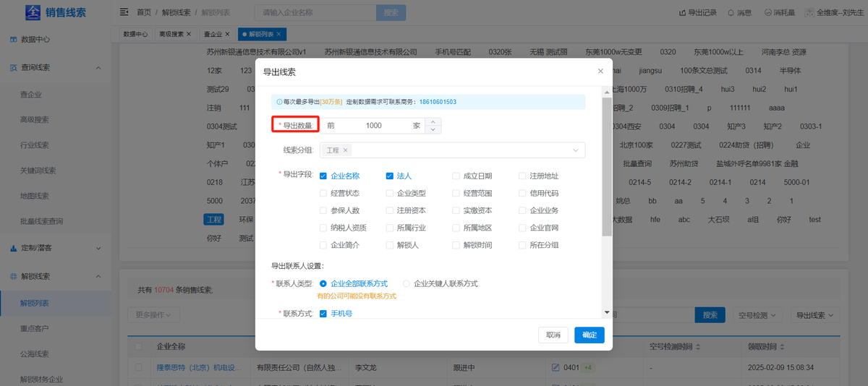Select all rows via header checkbox

(x=138, y=347)
